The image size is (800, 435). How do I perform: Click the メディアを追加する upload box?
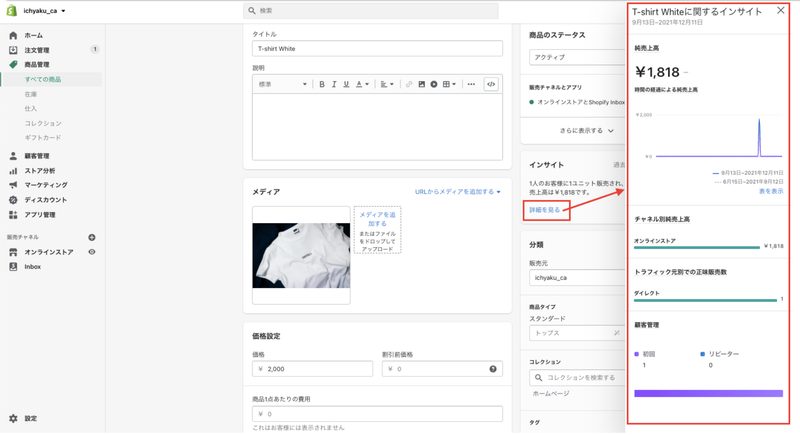pyautogui.click(x=378, y=230)
